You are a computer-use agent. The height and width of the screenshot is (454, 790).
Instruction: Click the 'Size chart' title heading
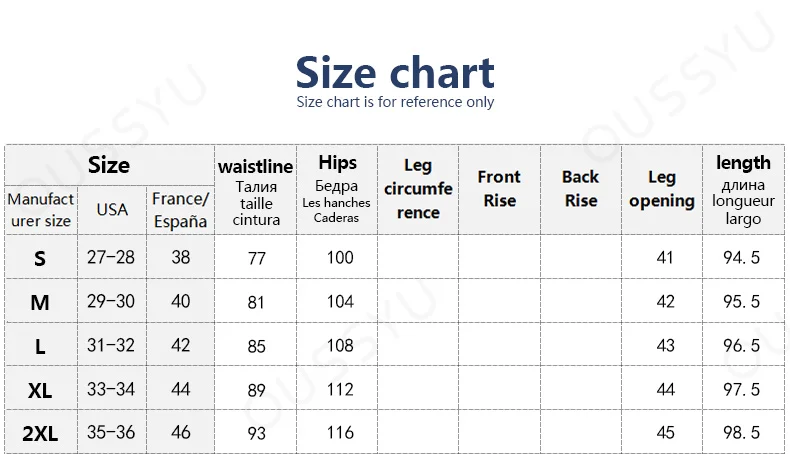pos(395,72)
